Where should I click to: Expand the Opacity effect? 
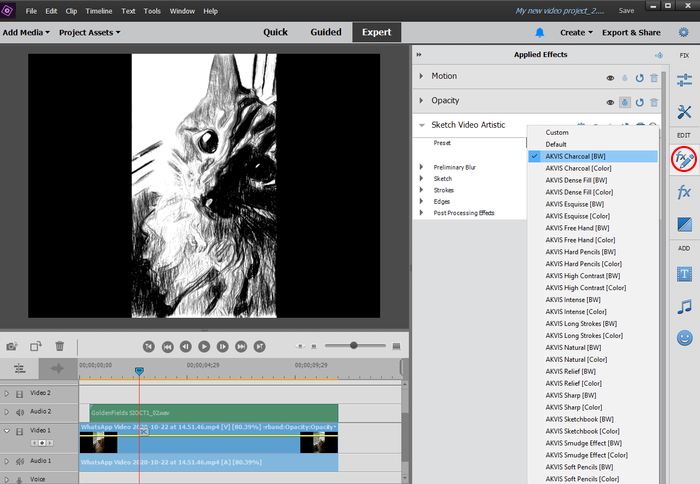click(x=421, y=100)
